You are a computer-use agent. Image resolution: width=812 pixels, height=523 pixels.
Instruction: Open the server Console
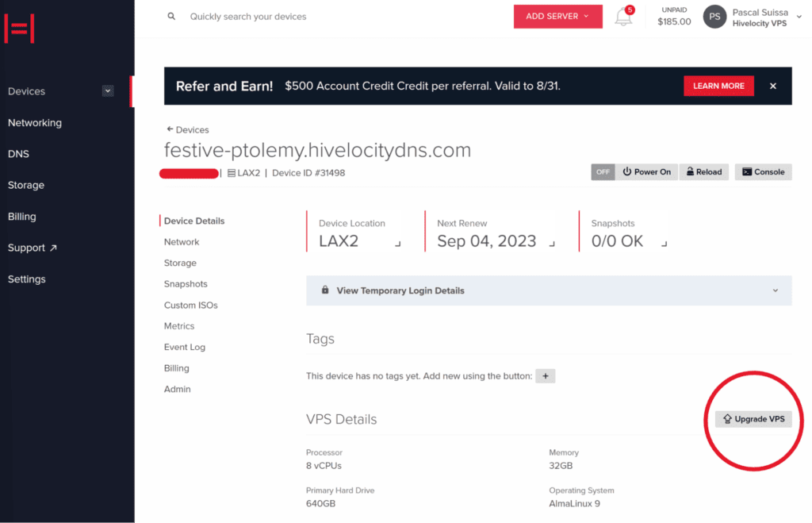coord(762,171)
